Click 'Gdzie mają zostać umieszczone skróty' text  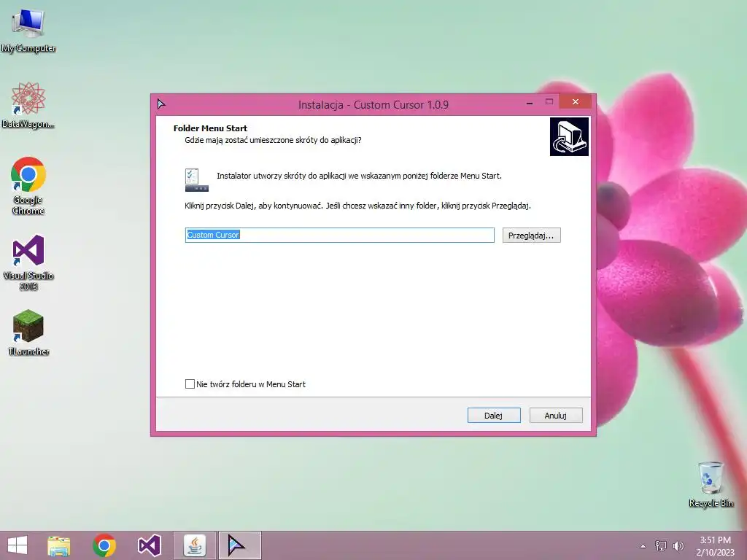tap(273, 140)
